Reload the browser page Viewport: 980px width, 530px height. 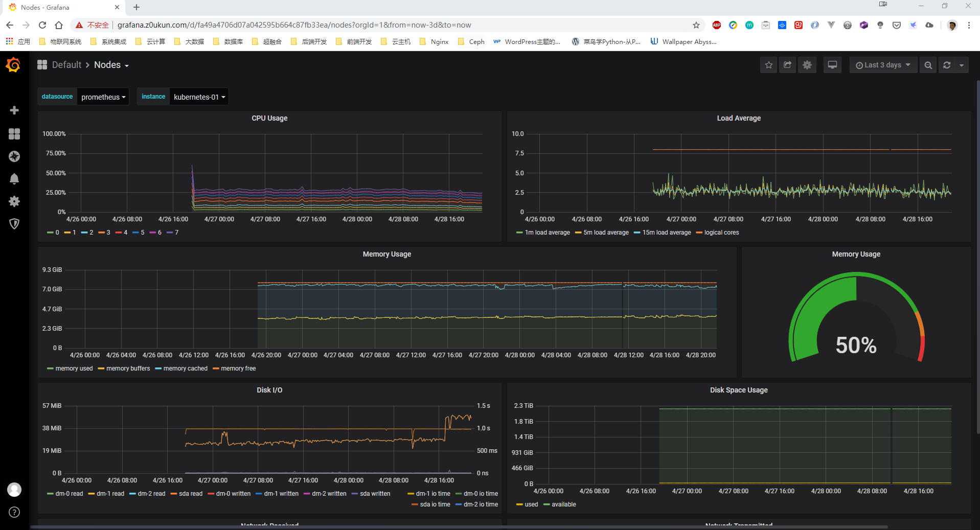click(42, 25)
